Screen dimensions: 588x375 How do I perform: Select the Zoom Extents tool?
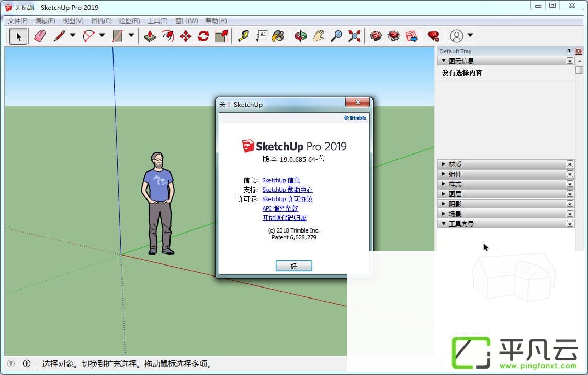[354, 37]
